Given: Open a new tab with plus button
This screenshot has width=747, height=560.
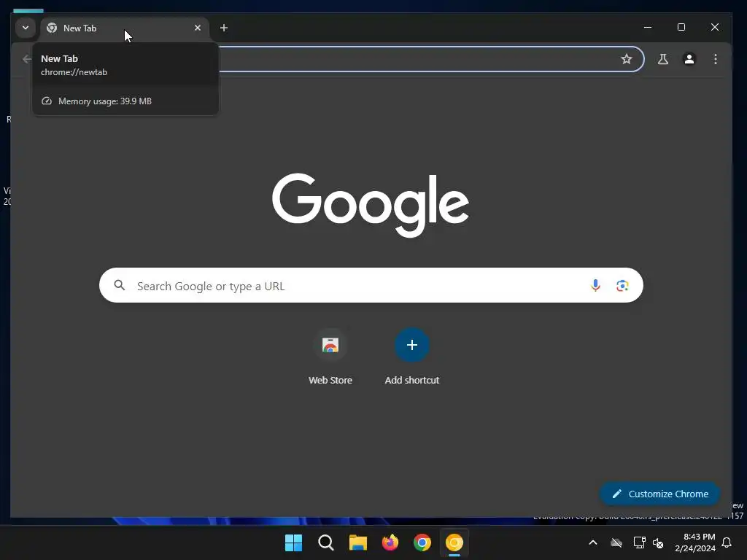Looking at the screenshot, I should coord(224,28).
